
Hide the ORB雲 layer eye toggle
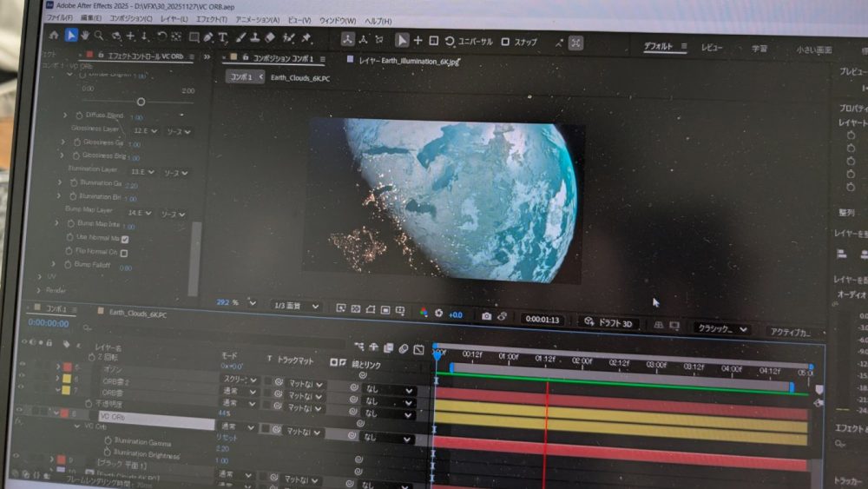coord(21,387)
